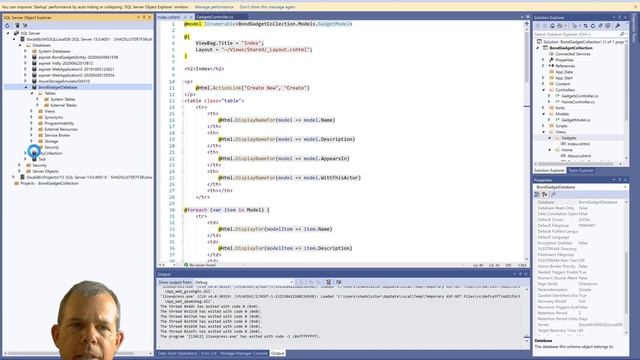Collapse the BondGadgetDatabase node
This screenshot has width=640, height=360.
point(26,87)
